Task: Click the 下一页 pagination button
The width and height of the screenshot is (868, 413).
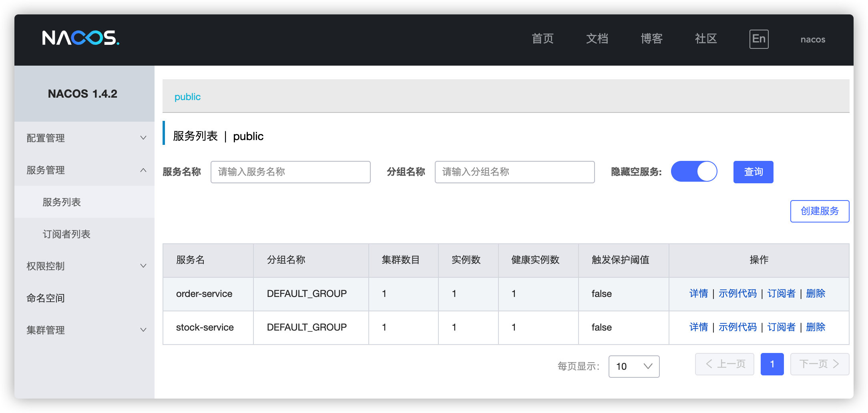Action: point(820,364)
